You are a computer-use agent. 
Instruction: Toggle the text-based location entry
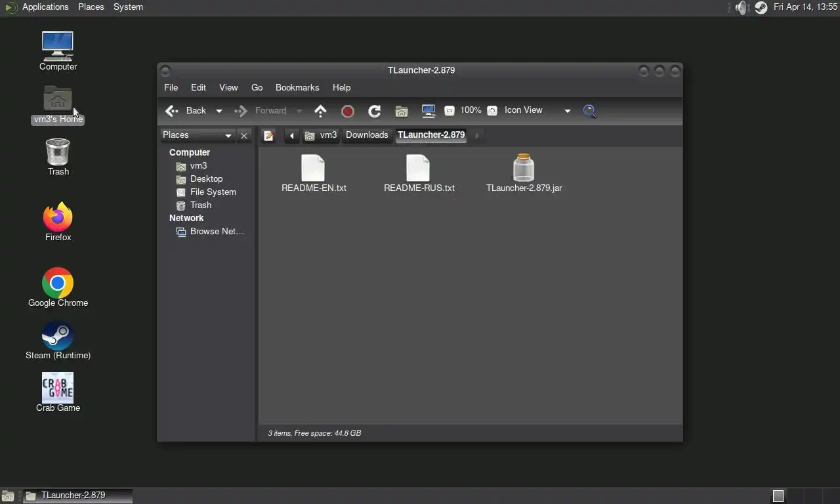[x=268, y=136]
